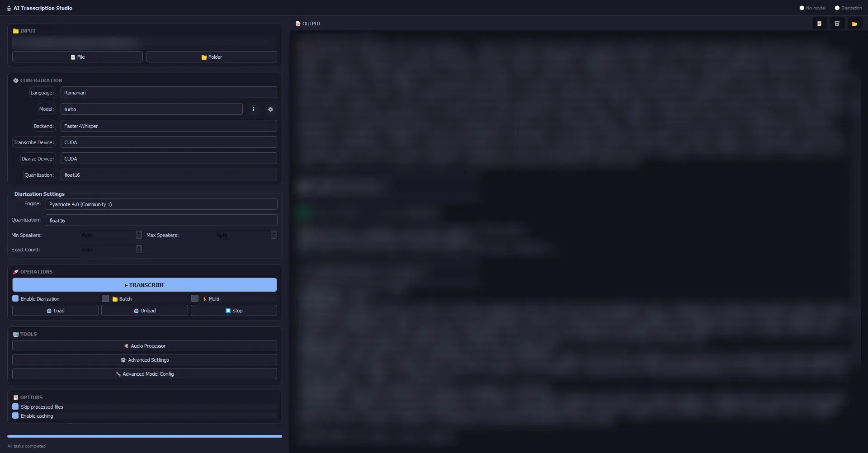Stop the running task
Viewport: 868px width, 453px height.
[x=234, y=311]
